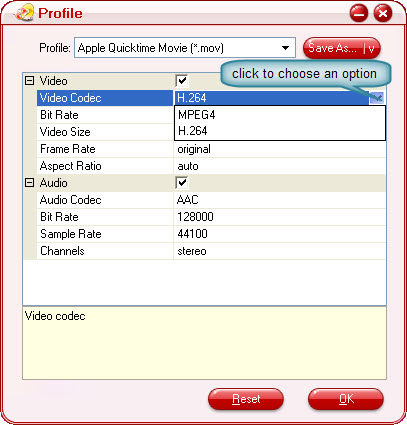Screen dimensions: 407x425
Task: Select the Video Size row
Action: coord(105,132)
